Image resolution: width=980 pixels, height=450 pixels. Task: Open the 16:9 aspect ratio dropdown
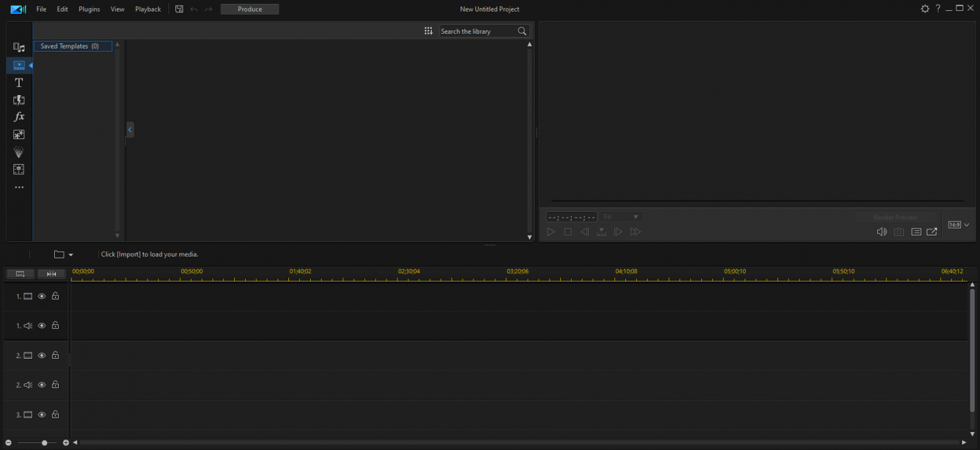coord(958,225)
